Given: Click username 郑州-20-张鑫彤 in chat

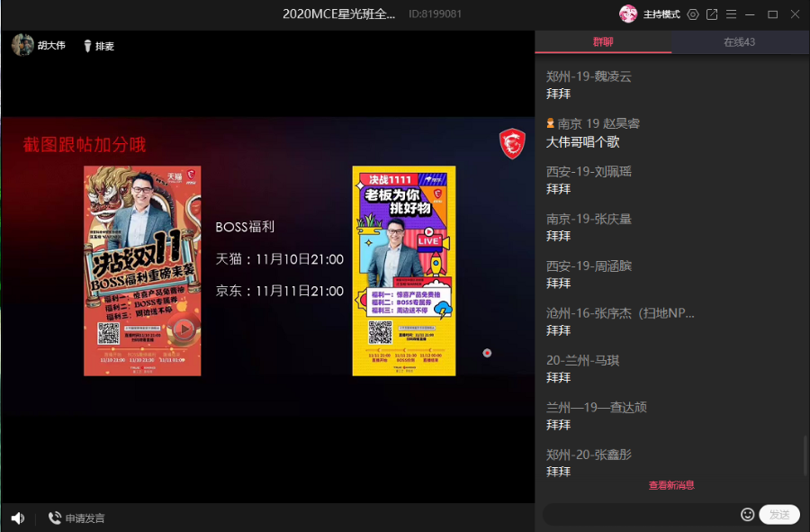Looking at the screenshot, I should 589,455.
